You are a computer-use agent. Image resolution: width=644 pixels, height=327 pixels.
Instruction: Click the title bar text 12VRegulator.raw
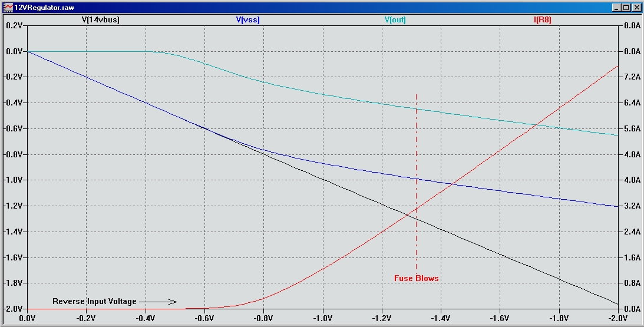(44, 8)
